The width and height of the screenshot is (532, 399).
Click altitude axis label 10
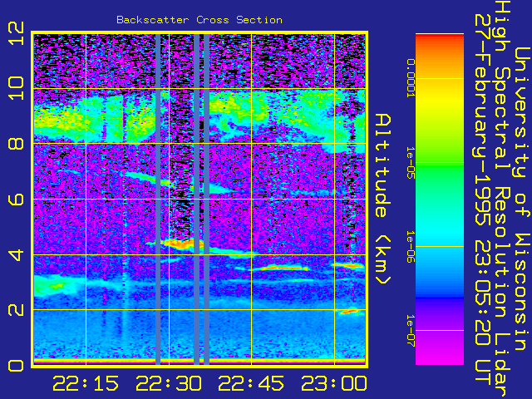point(17,88)
